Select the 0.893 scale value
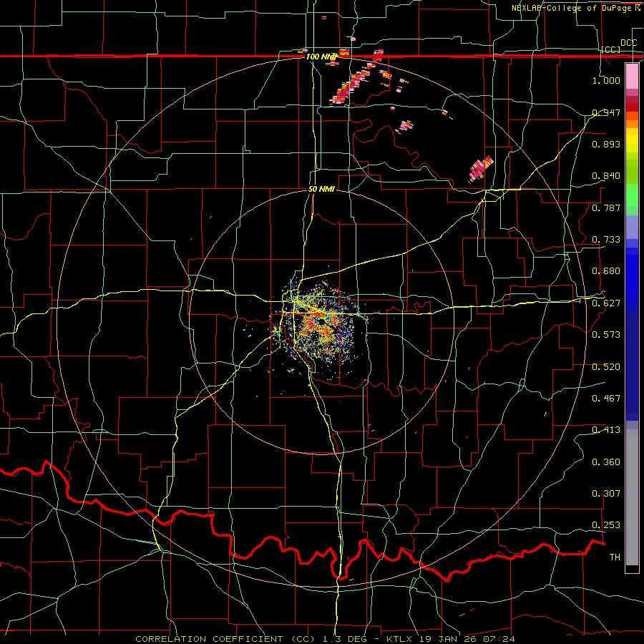 point(606,144)
